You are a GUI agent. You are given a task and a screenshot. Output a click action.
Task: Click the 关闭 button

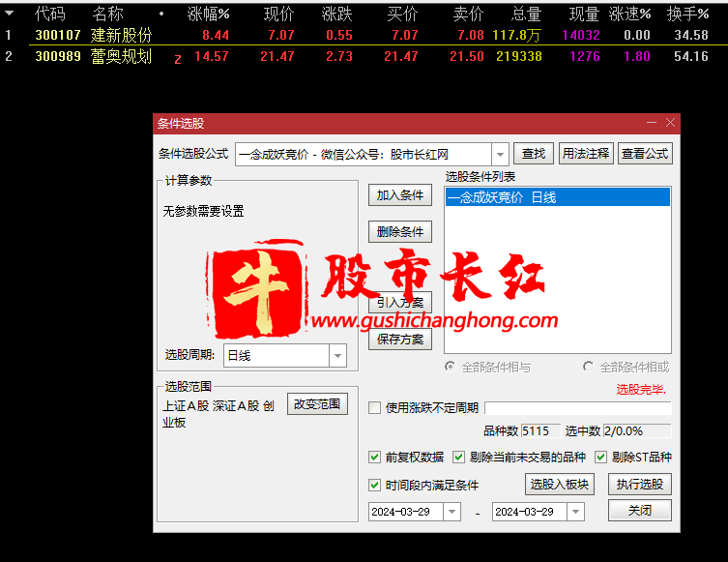[640, 511]
